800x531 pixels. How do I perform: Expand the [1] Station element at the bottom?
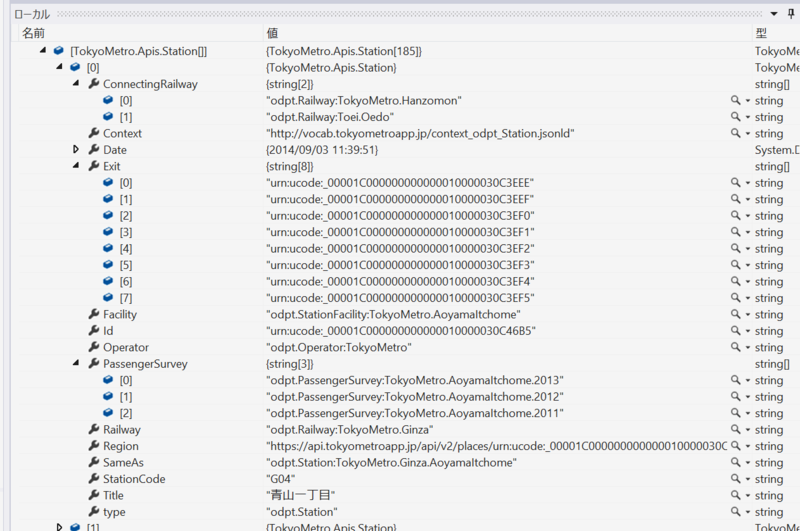coord(59,526)
